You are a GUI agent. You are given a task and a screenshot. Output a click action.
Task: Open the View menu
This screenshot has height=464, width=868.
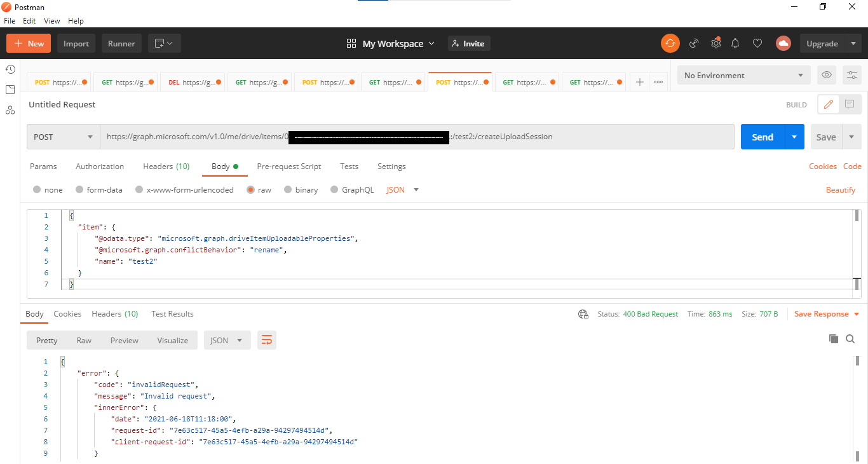coord(52,20)
